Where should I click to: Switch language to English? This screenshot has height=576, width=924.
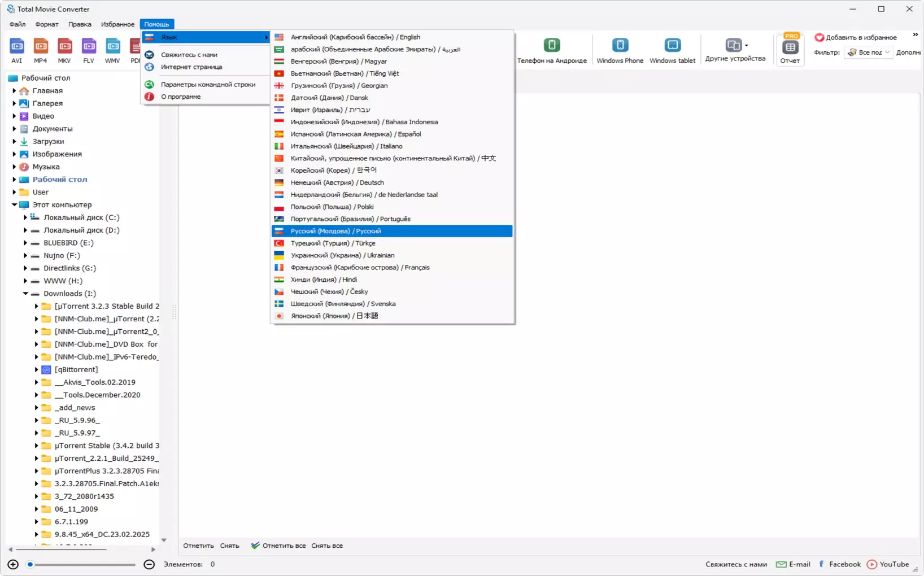(x=392, y=37)
